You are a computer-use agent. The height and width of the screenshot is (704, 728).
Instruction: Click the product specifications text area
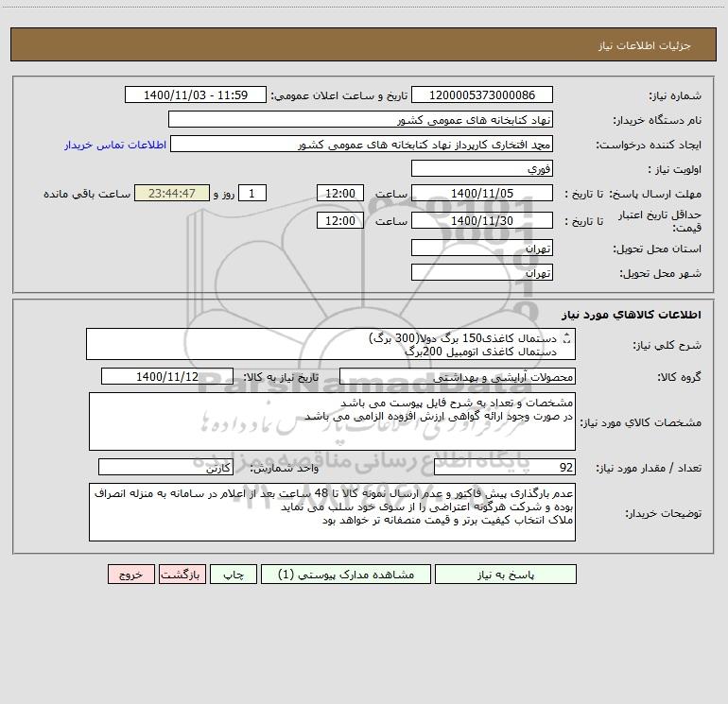point(332,421)
